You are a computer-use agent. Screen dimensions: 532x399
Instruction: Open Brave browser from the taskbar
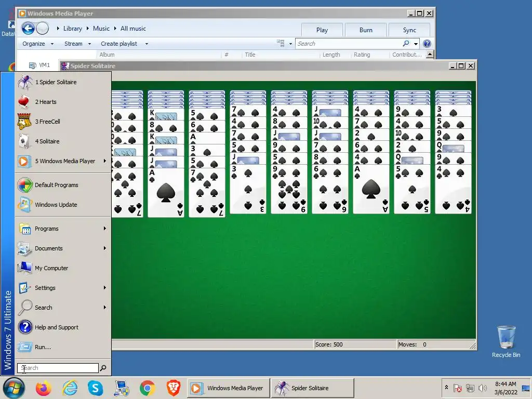[174, 388]
